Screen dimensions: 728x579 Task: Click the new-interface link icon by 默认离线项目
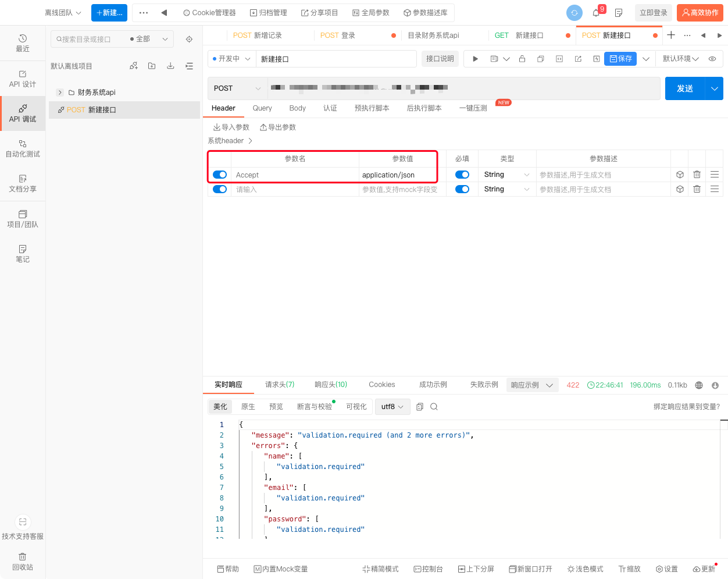coord(134,66)
